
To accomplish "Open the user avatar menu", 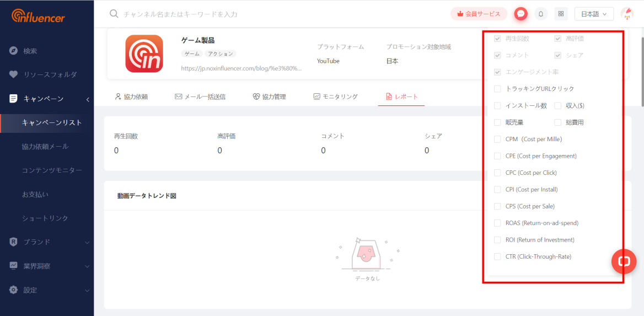I will (x=627, y=14).
